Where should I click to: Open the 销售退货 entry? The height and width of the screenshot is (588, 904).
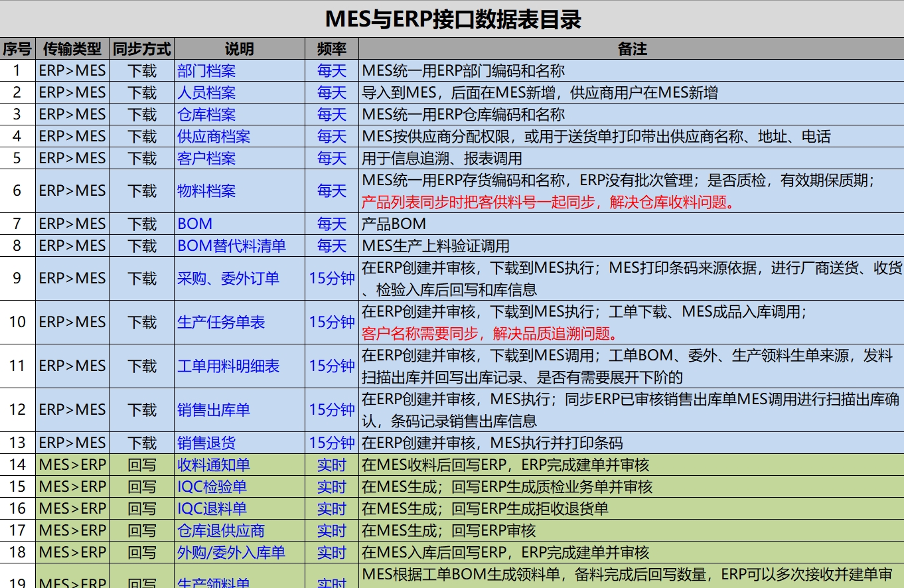point(206,443)
